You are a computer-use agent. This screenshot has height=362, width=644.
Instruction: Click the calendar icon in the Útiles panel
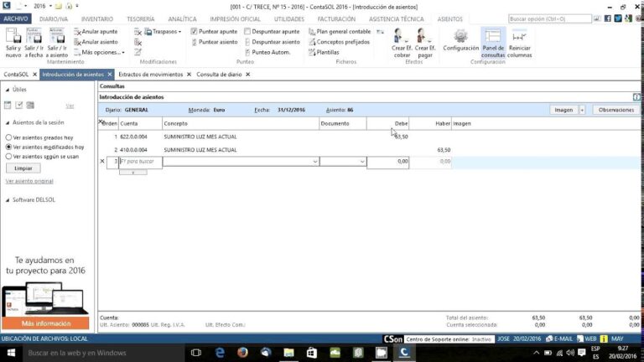(x=8, y=106)
